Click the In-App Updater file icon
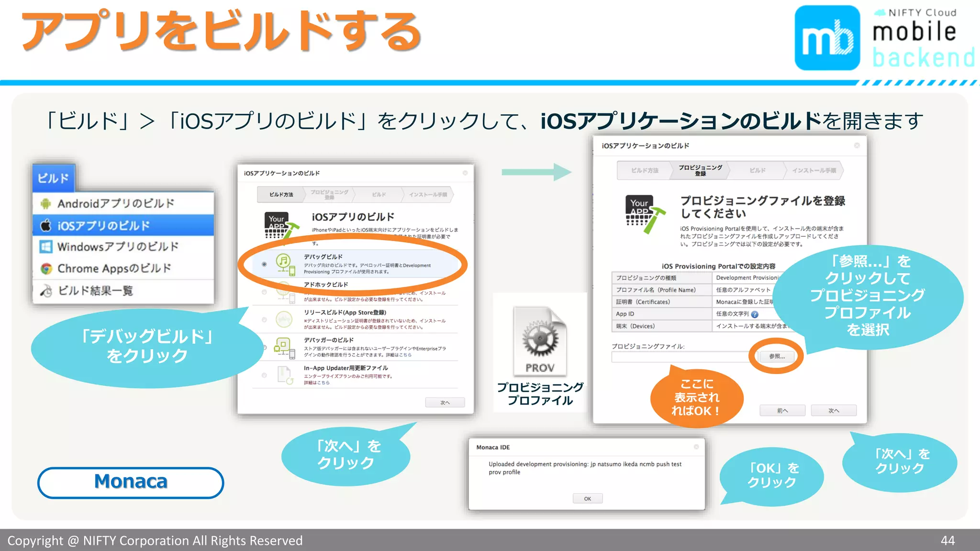 click(x=285, y=375)
